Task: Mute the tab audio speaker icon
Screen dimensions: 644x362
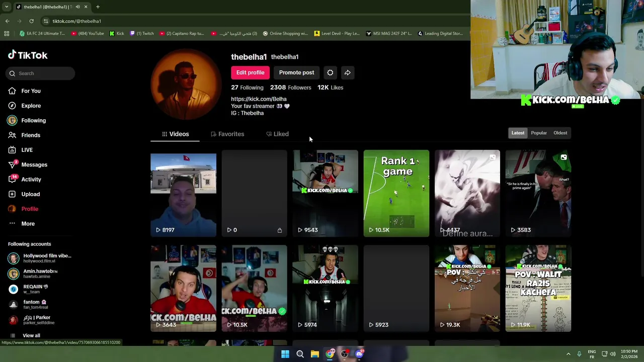Action: click(x=77, y=7)
